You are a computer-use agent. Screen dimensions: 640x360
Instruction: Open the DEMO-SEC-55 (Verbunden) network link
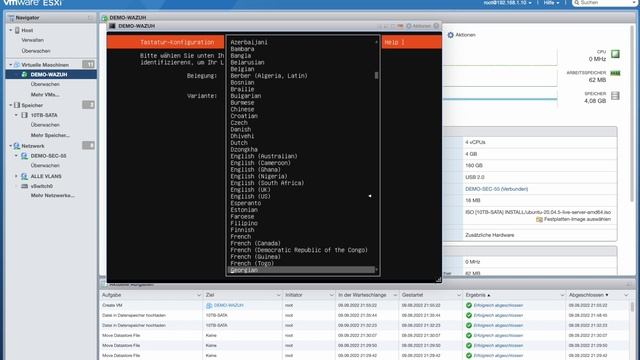(x=496, y=189)
